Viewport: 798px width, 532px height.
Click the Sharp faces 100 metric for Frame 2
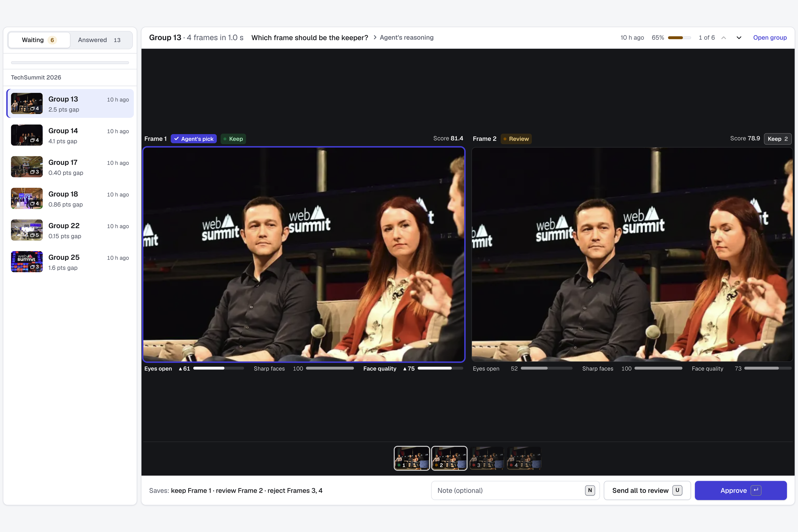coord(632,368)
